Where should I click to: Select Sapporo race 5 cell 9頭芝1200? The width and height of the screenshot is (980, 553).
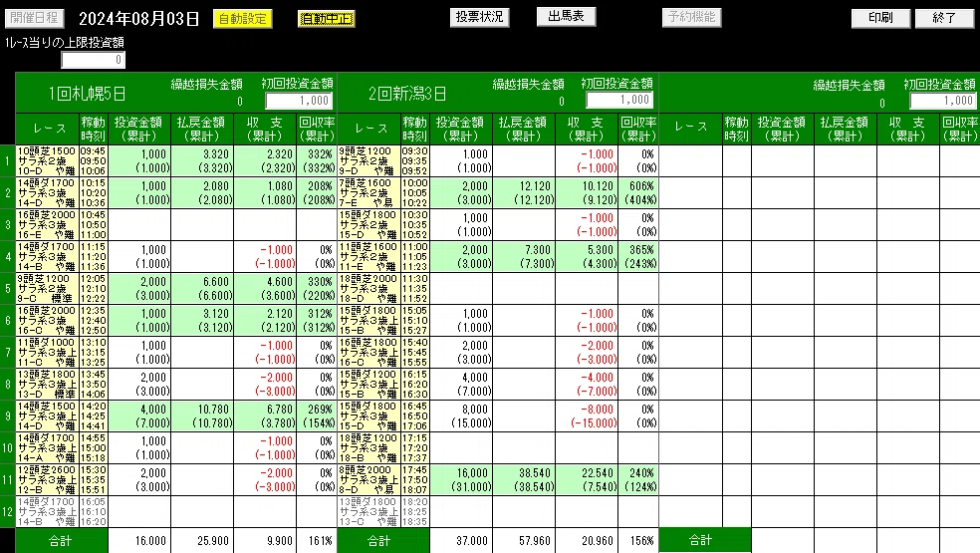coord(47,288)
